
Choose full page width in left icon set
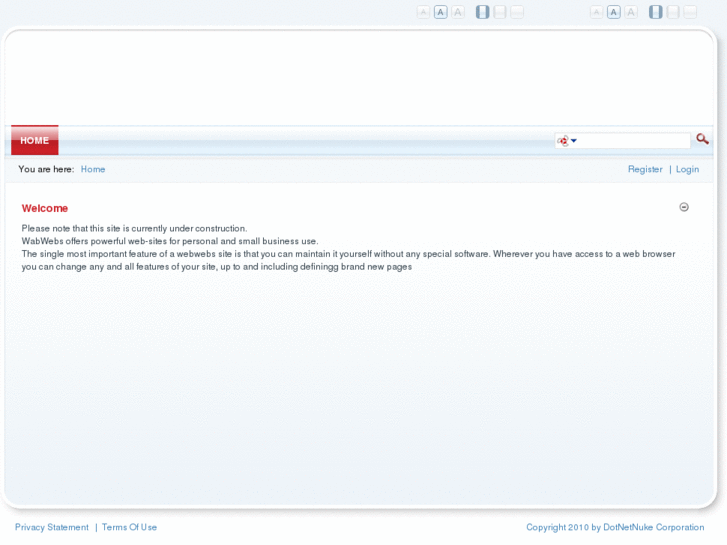[517, 12]
